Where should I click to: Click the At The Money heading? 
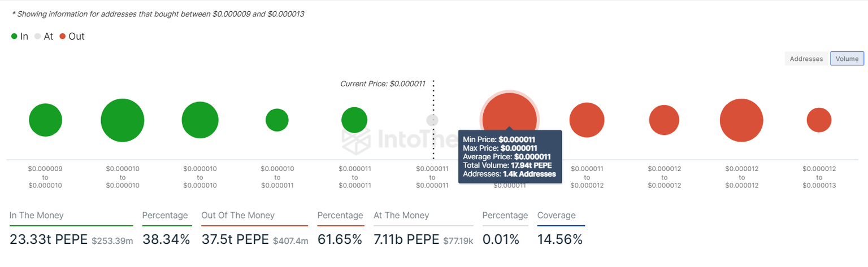click(401, 215)
